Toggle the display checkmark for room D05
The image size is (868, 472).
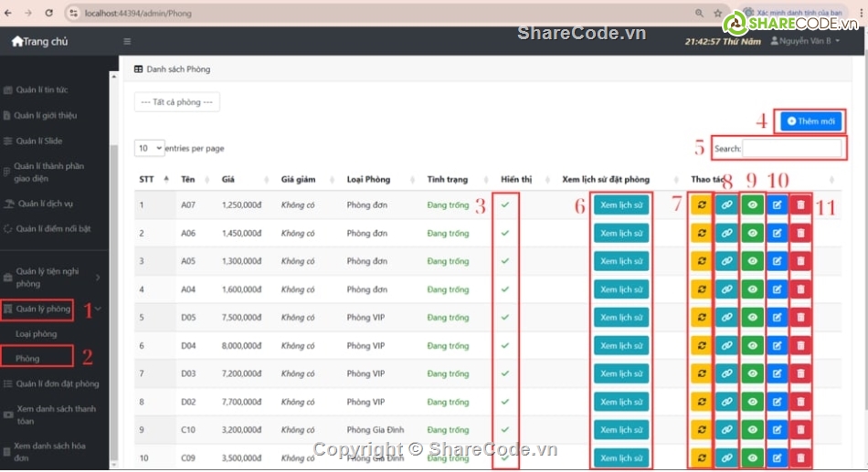tap(505, 318)
